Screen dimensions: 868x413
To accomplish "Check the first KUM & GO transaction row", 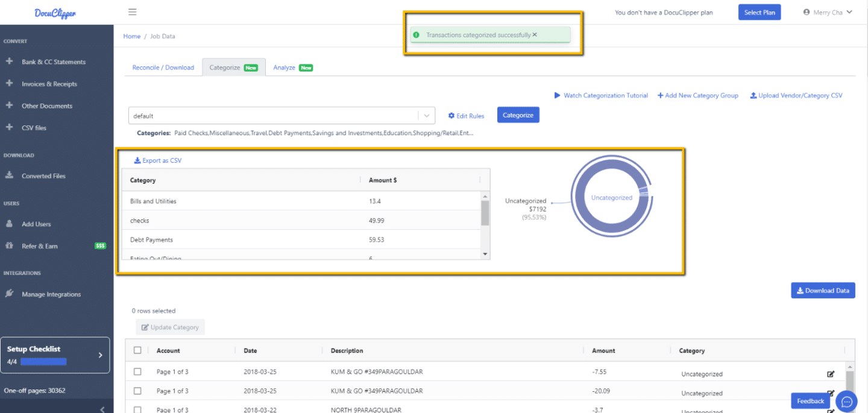I will coord(137,371).
